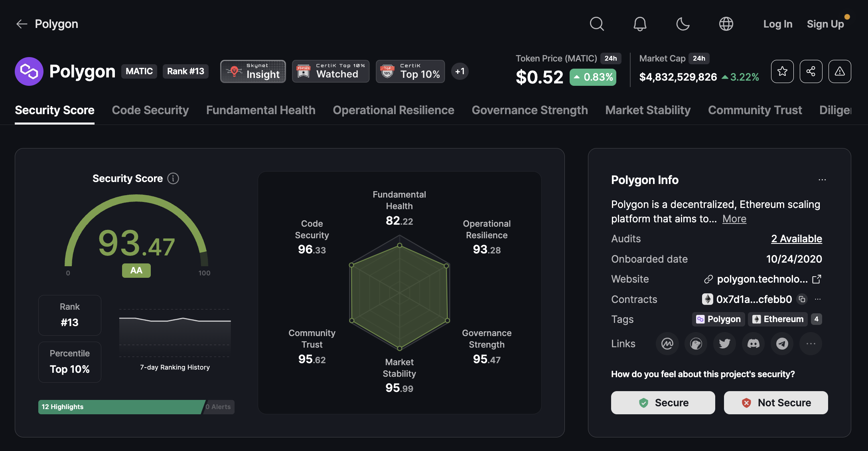Screen dimensions: 868x451
Task: Click the CertiK Top 10% watched badge
Action: 331,71
